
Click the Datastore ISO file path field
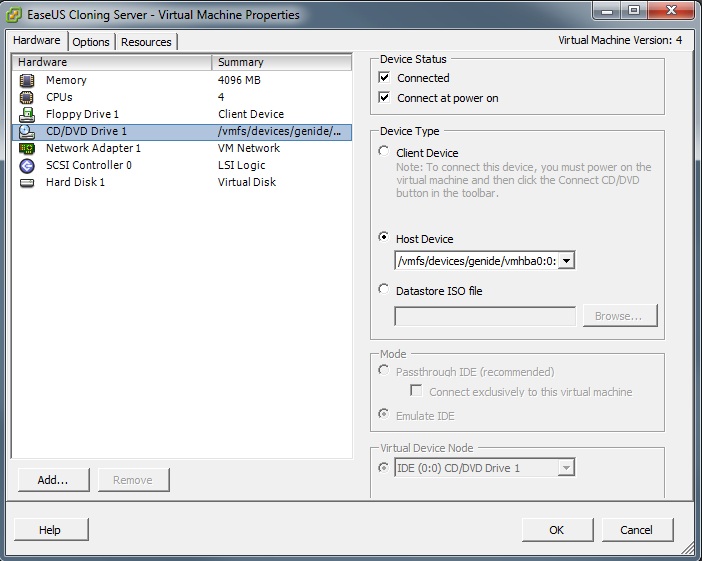[485, 317]
